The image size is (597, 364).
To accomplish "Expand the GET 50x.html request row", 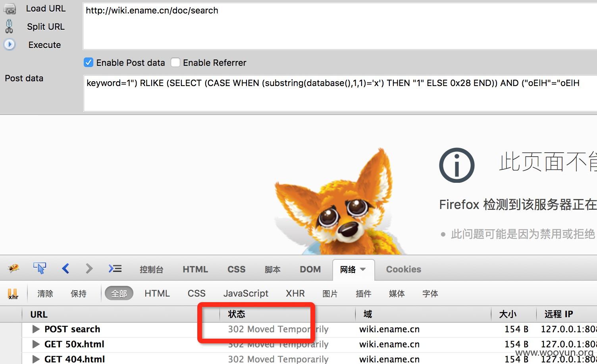I will tap(36, 344).
